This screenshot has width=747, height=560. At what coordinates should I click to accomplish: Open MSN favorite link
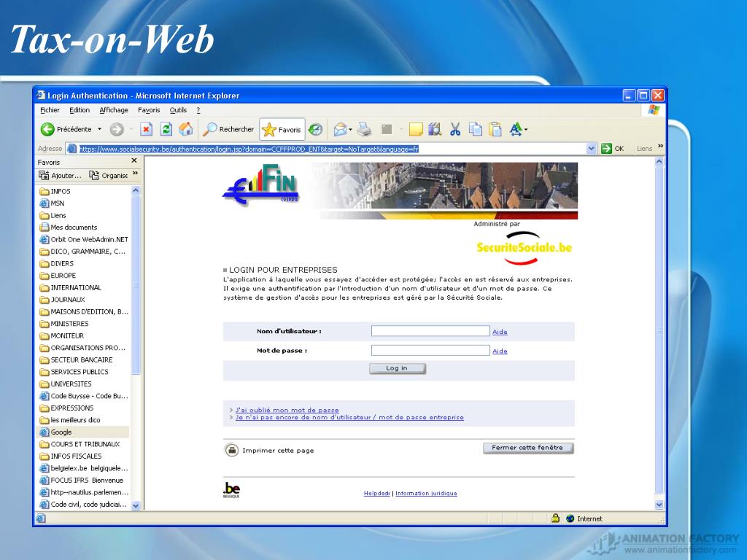coord(53,203)
